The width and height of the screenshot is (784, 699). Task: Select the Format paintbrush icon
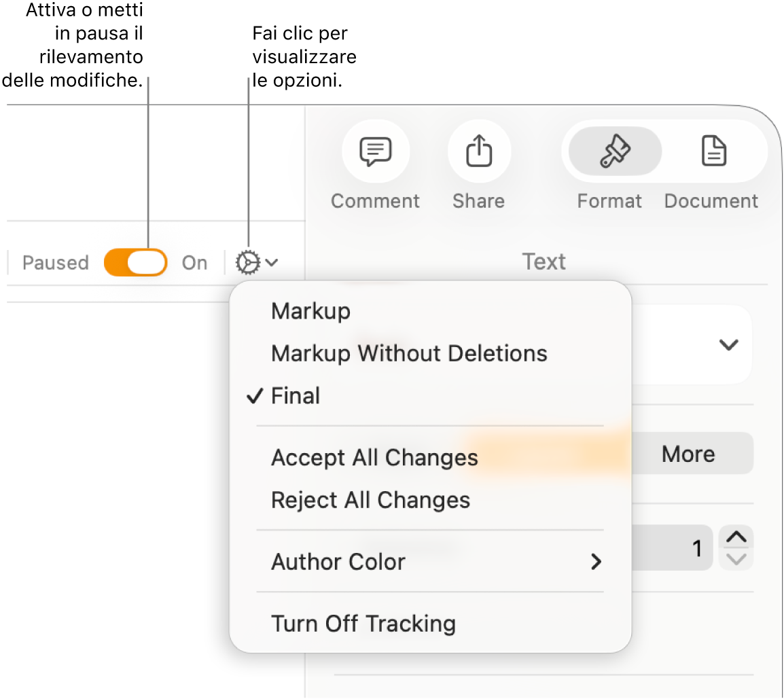tap(614, 151)
